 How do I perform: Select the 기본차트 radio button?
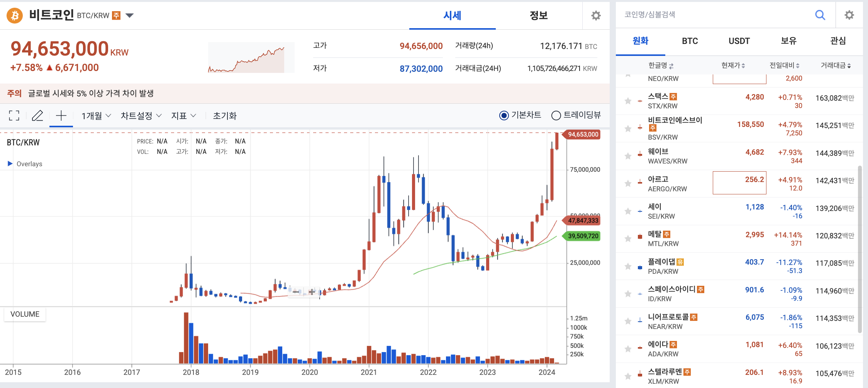pos(504,115)
